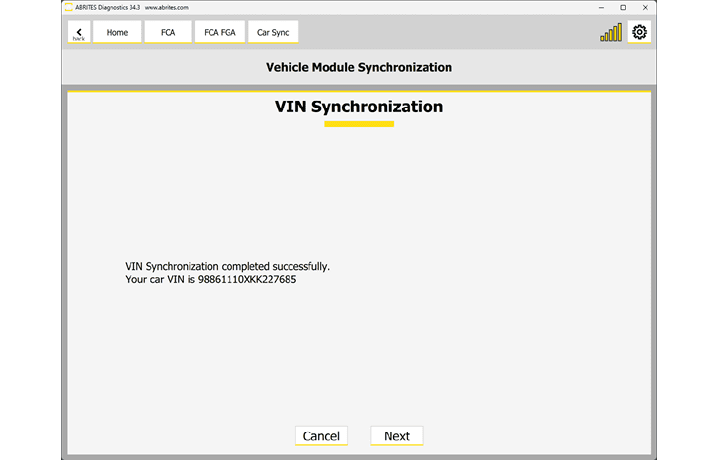
Task: Click the ABRITES app icon in title bar
Action: (69, 7)
